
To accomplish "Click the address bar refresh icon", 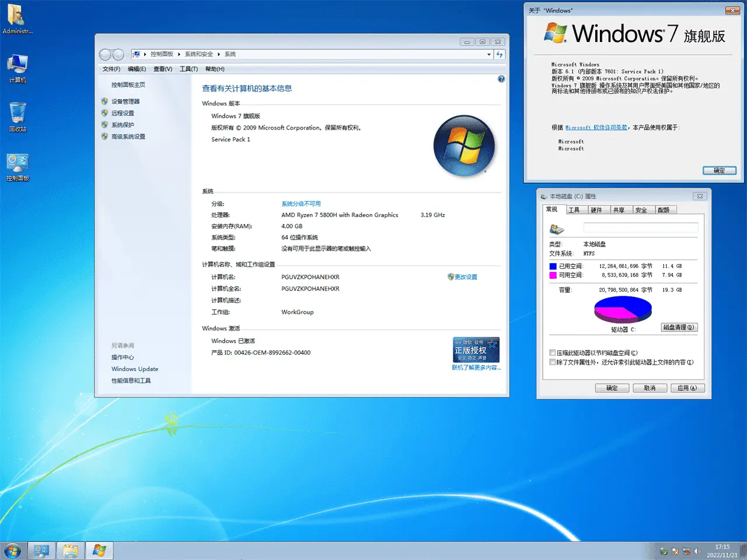I will click(x=500, y=54).
